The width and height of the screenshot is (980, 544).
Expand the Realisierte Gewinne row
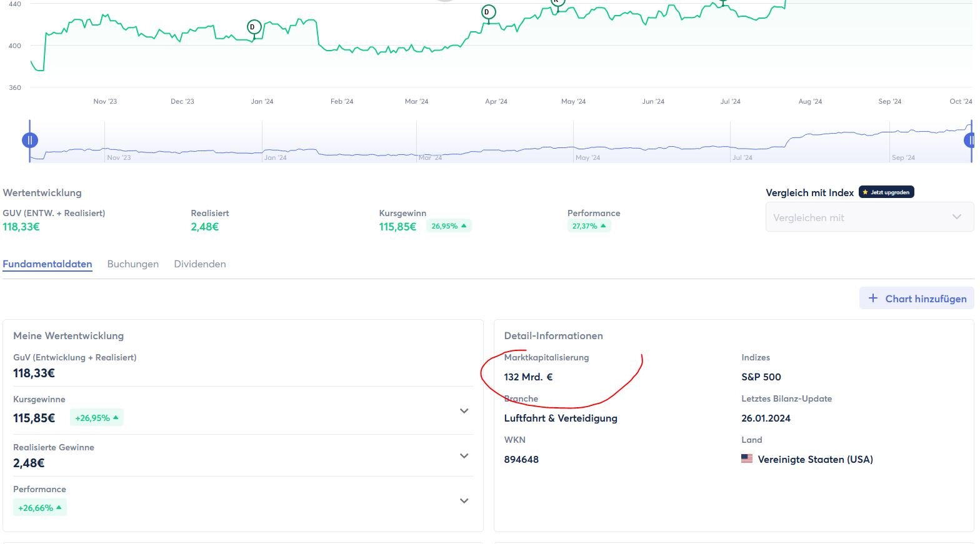tap(464, 456)
